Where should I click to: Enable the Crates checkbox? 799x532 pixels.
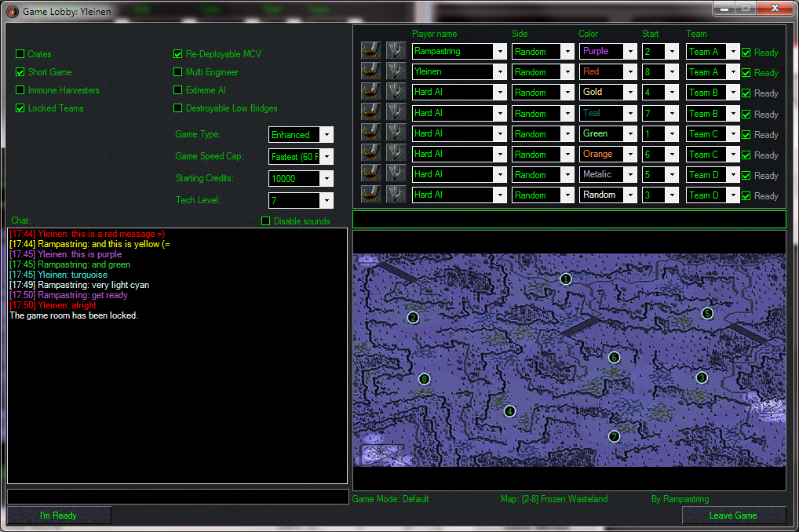(20, 54)
